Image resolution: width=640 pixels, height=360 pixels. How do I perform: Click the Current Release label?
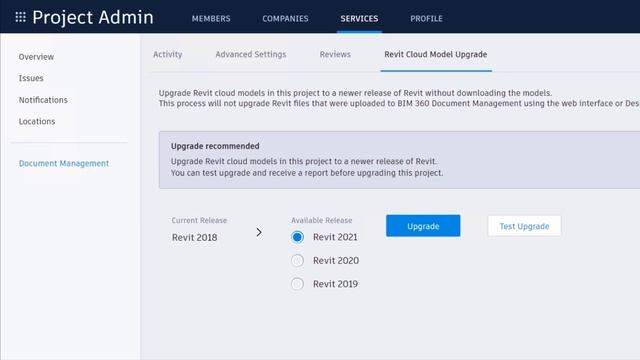[x=199, y=220]
